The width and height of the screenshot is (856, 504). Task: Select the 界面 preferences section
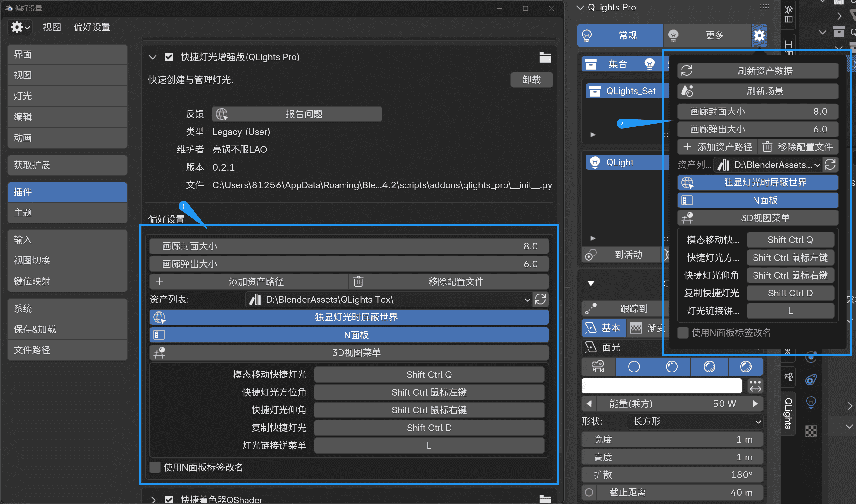pos(67,54)
